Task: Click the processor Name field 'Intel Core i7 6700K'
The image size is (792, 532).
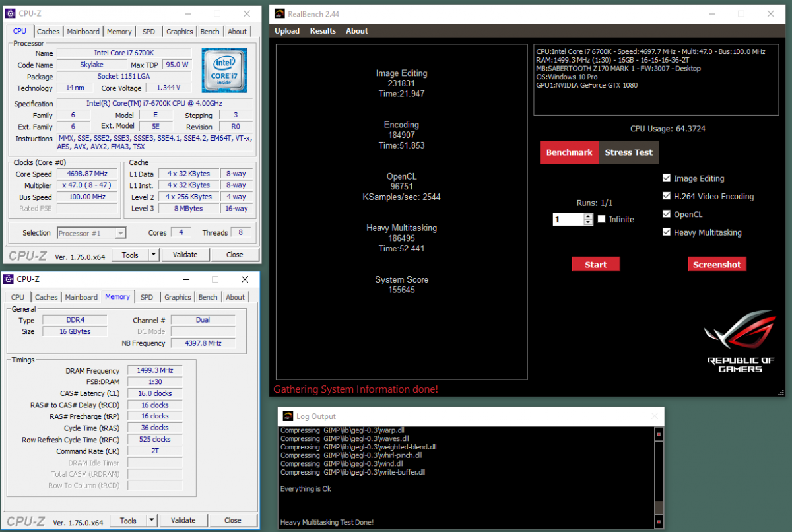Action: (124, 53)
